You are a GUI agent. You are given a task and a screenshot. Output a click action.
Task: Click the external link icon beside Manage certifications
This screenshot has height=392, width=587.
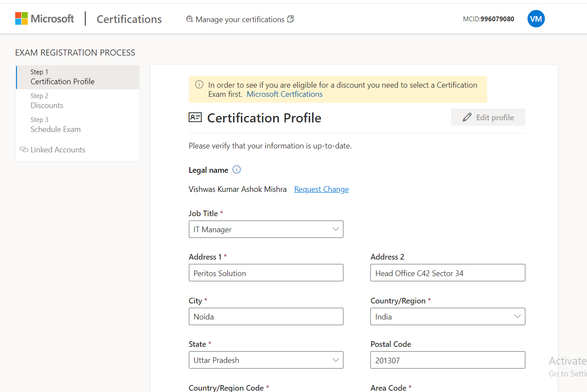[291, 19]
